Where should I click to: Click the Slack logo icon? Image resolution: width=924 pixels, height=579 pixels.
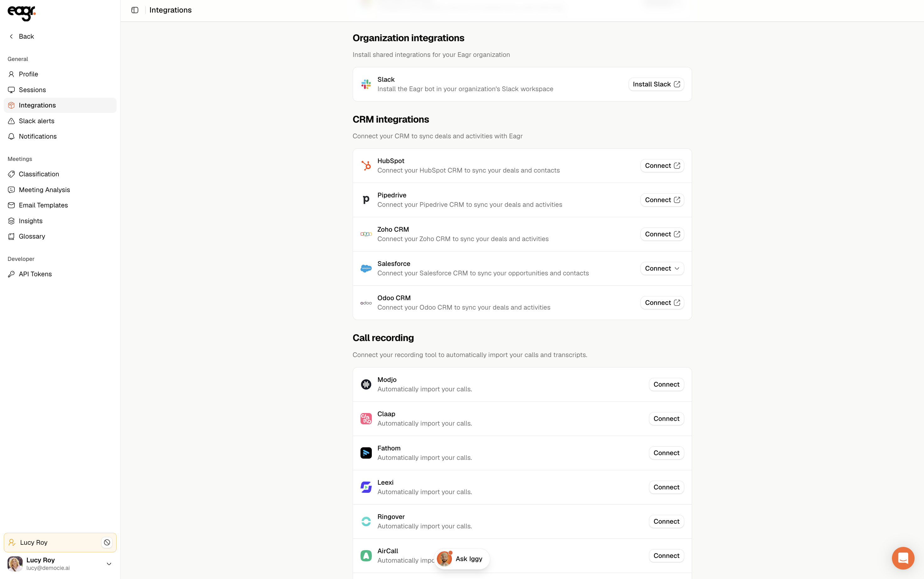coord(366,84)
